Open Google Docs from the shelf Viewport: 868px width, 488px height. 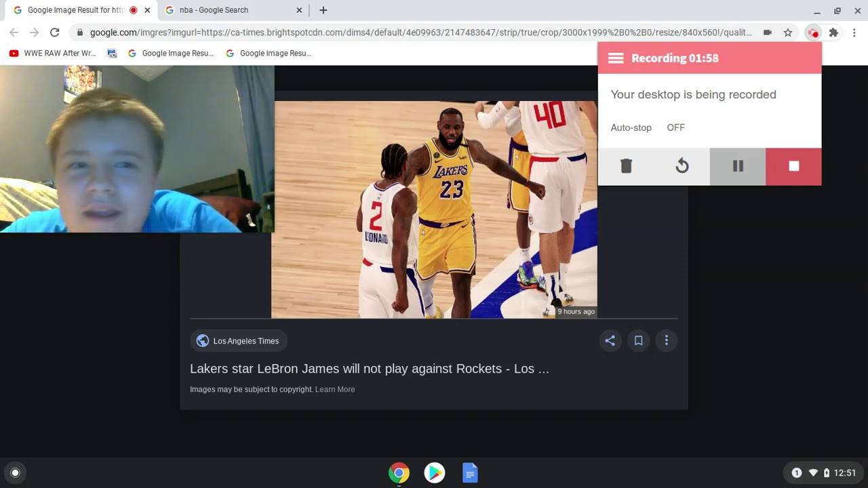(470, 473)
